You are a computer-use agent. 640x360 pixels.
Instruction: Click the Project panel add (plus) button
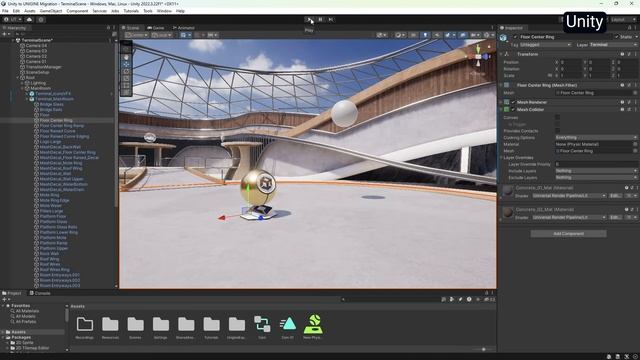(5, 299)
